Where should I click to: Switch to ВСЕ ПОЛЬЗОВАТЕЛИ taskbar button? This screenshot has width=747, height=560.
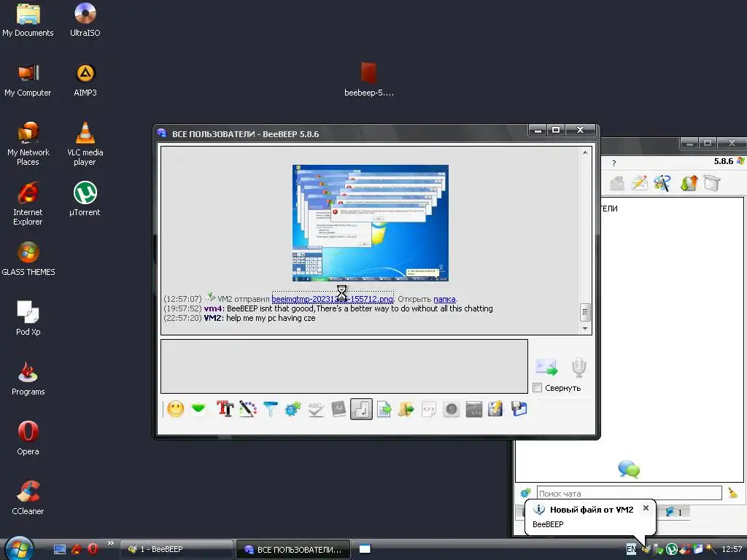click(x=293, y=549)
